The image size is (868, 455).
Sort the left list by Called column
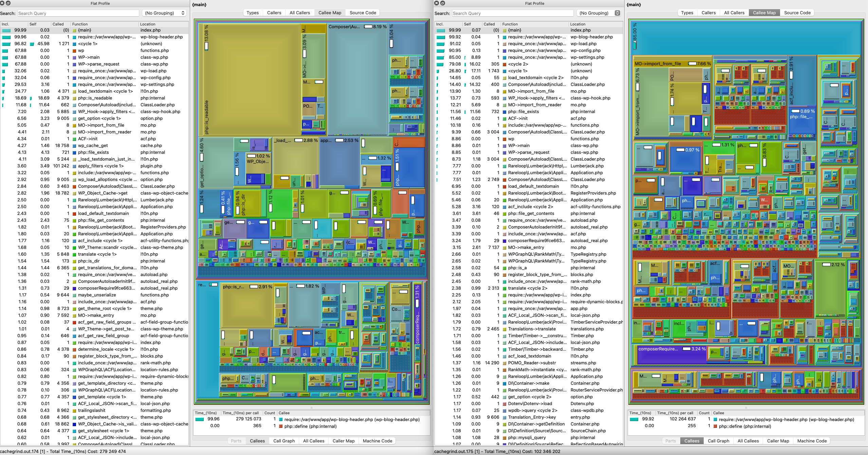point(58,24)
